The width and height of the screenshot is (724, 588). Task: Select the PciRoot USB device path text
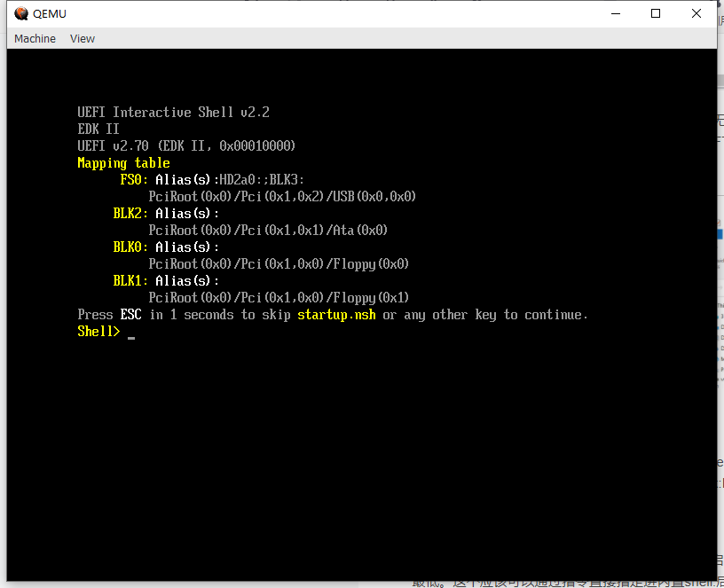click(x=282, y=196)
